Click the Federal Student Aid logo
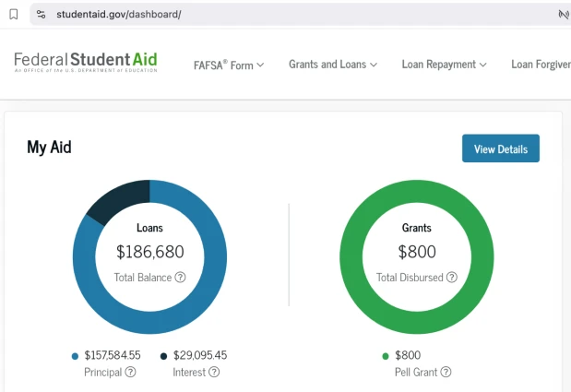This screenshot has width=571, height=392. click(x=86, y=62)
